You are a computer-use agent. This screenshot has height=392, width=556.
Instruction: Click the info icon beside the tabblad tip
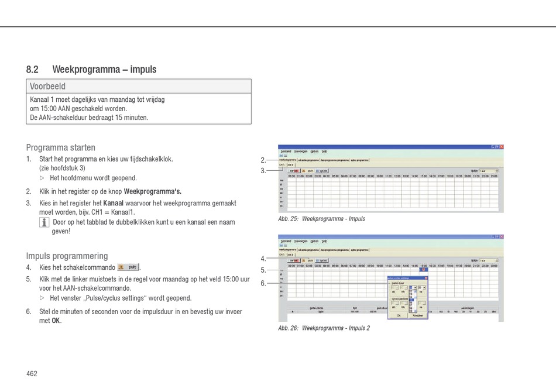click(x=44, y=222)
